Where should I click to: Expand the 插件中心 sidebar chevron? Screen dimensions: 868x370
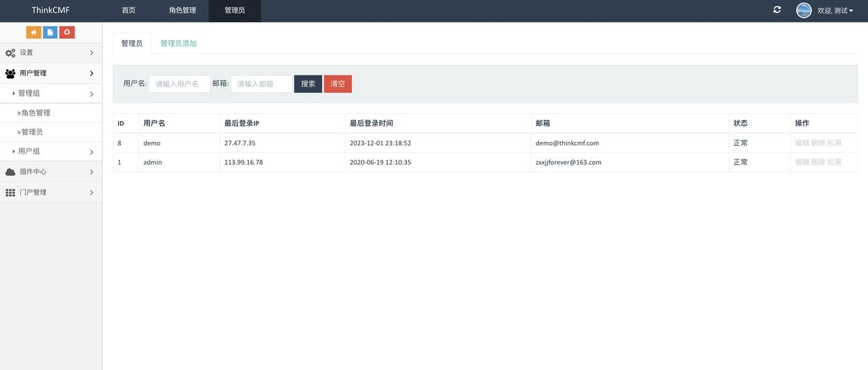coord(92,172)
